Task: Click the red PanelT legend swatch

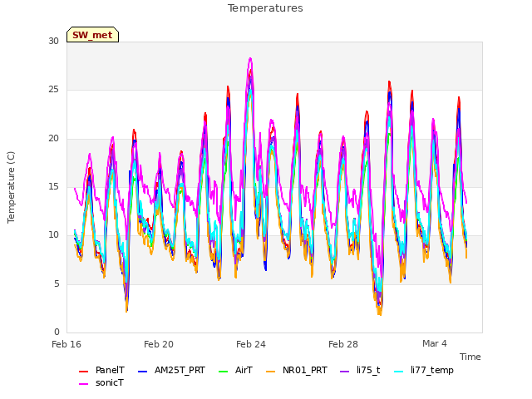Action: (83, 372)
